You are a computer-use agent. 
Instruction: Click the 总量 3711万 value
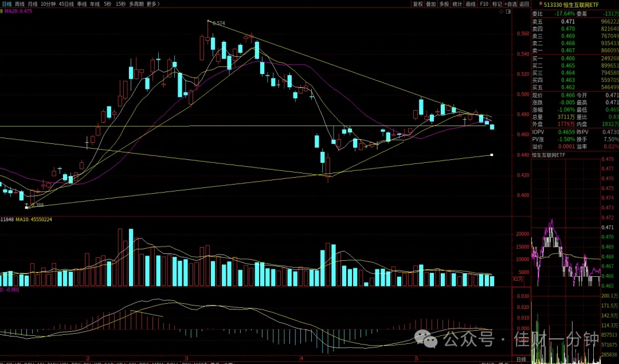click(566, 117)
